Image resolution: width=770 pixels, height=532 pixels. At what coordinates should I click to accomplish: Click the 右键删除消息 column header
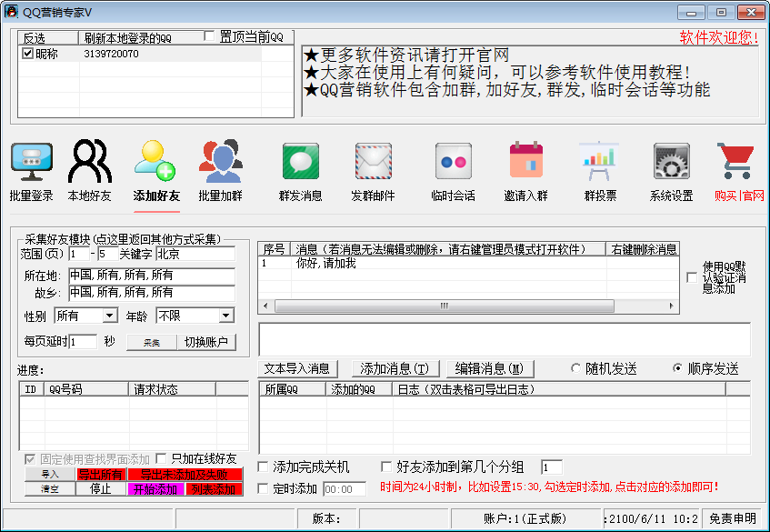[643, 249]
